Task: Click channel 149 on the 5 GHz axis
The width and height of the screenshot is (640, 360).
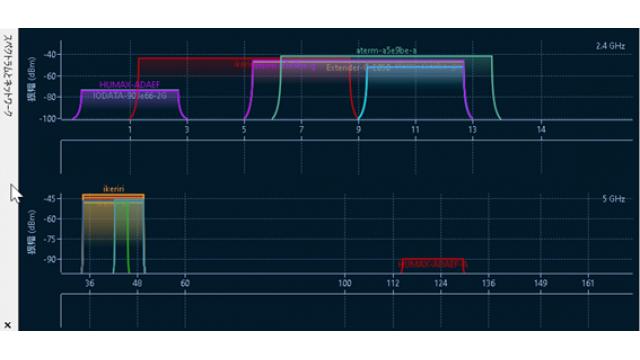Action: (x=540, y=283)
